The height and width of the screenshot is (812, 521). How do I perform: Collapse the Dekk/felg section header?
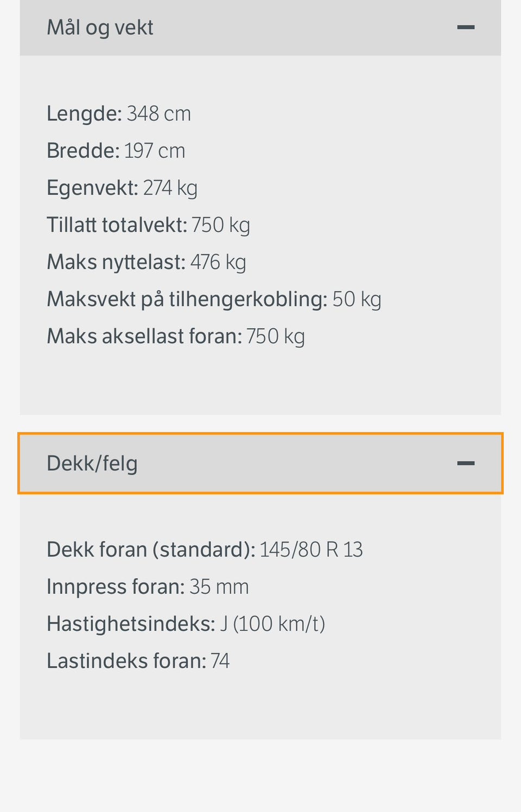260,463
